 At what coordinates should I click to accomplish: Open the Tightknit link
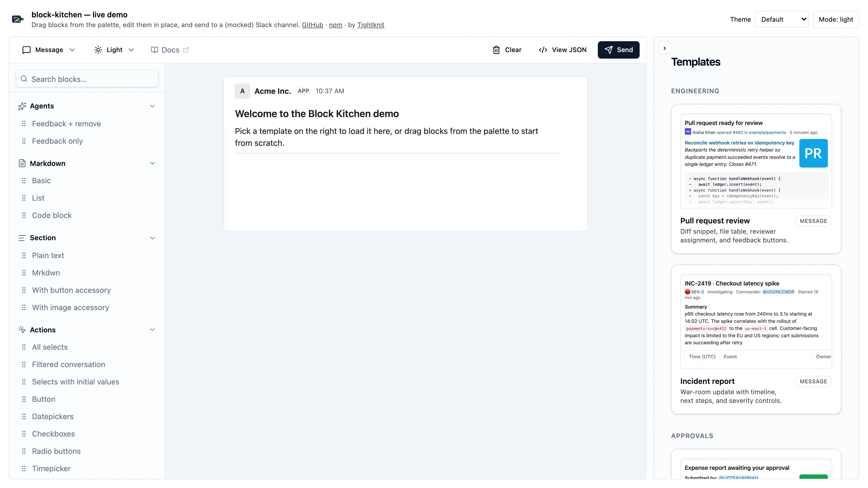[370, 25]
